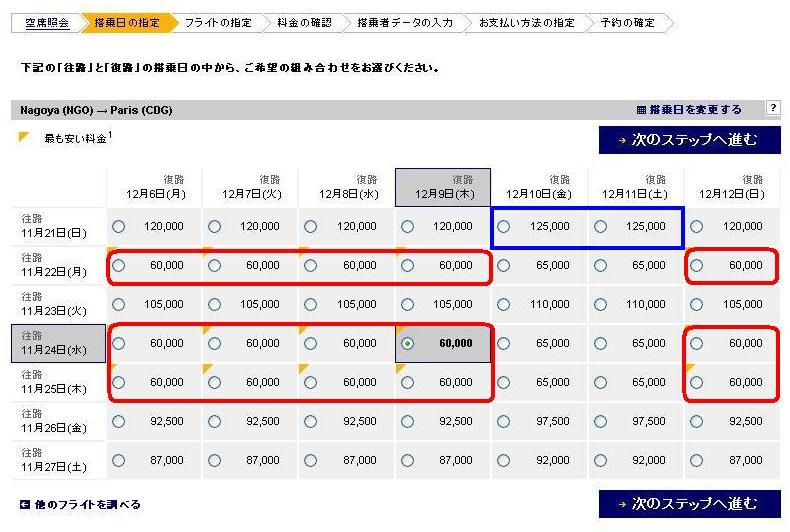Click the 復路 12月9日(木) column header

[x=442, y=187]
